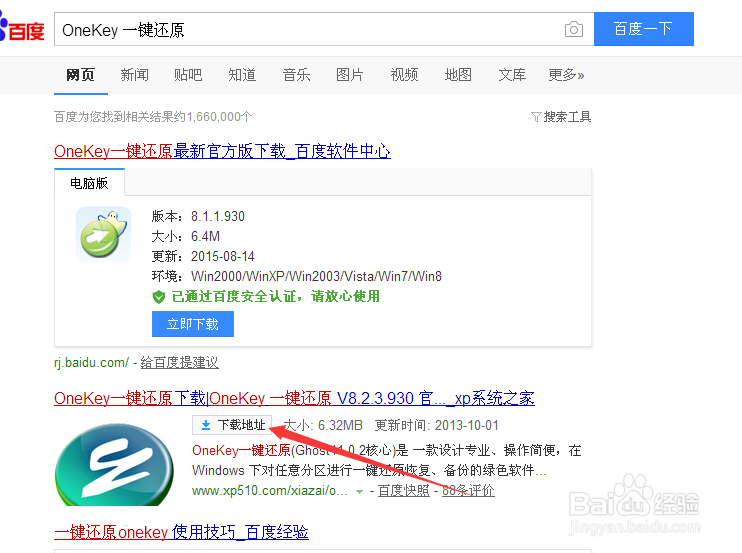This screenshot has height=553, width=742.
Task: Open 搜索工具 search tools
Action: [561, 117]
